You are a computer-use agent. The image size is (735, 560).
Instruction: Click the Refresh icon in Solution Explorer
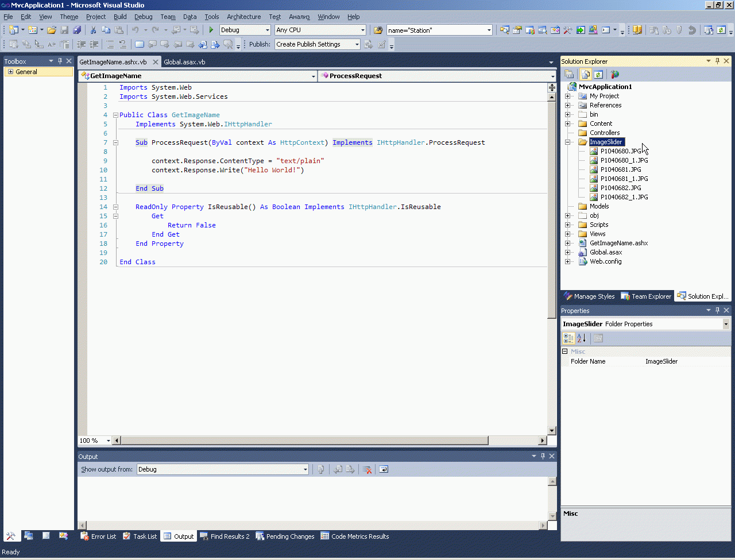click(598, 74)
